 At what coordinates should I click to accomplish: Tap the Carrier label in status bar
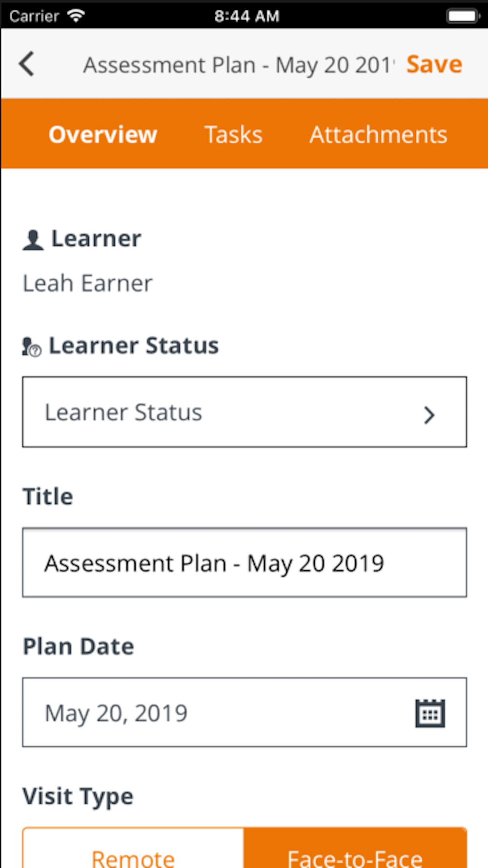pyautogui.click(x=34, y=16)
